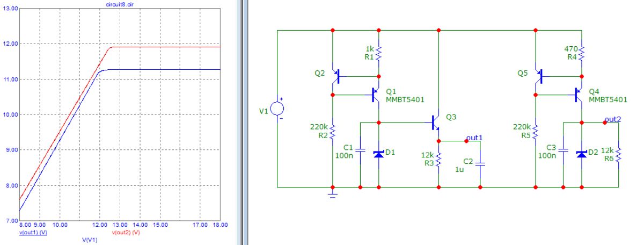
Task: Click the V1 source name label
Action: tap(262, 112)
